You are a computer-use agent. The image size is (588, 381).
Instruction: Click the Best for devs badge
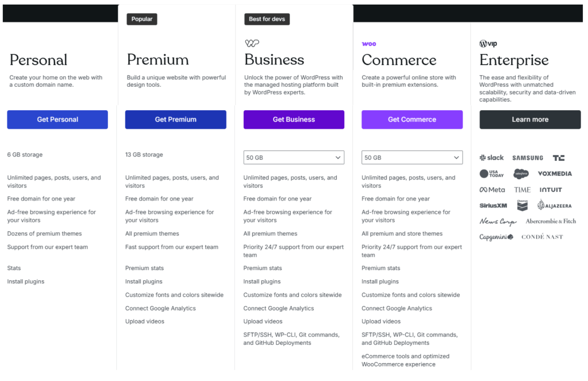267,18
